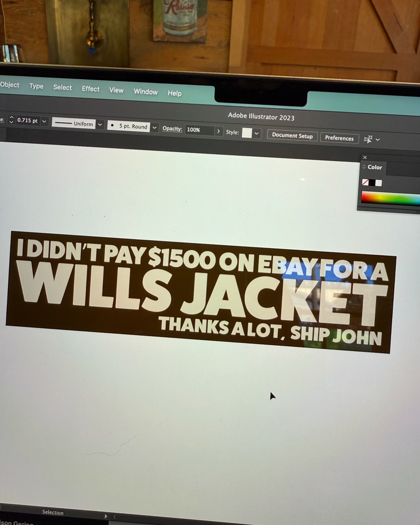
Task: Open the Window menu
Action: point(146,92)
